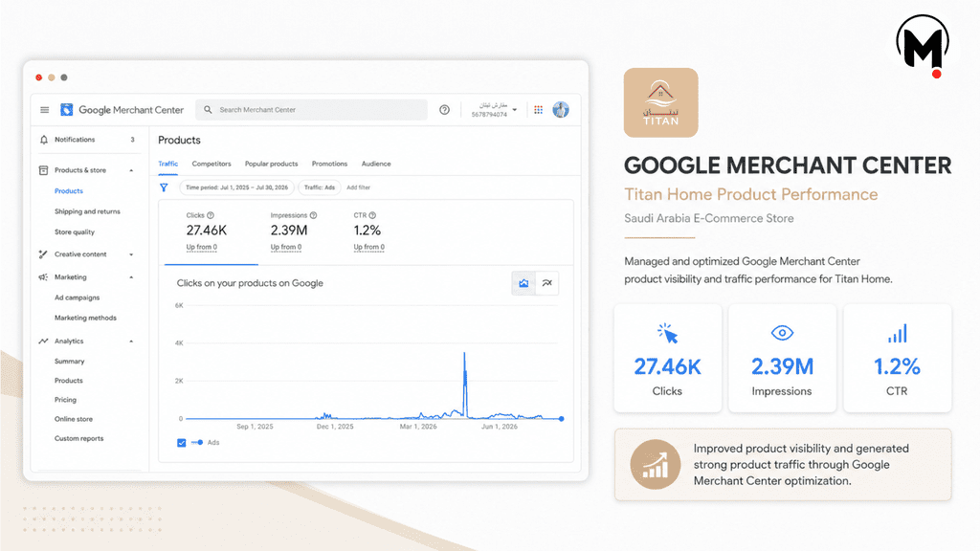
Task: Click the search magnifier icon
Action: pos(208,109)
